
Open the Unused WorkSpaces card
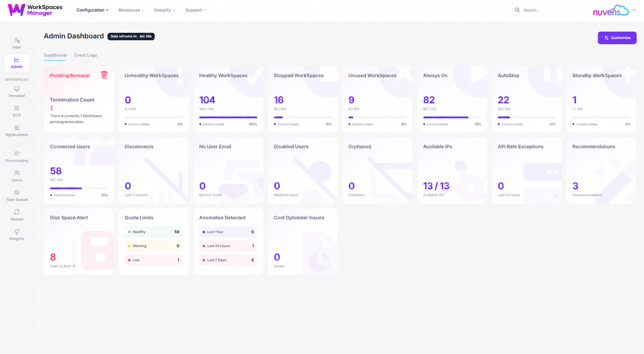coord(377,99)
